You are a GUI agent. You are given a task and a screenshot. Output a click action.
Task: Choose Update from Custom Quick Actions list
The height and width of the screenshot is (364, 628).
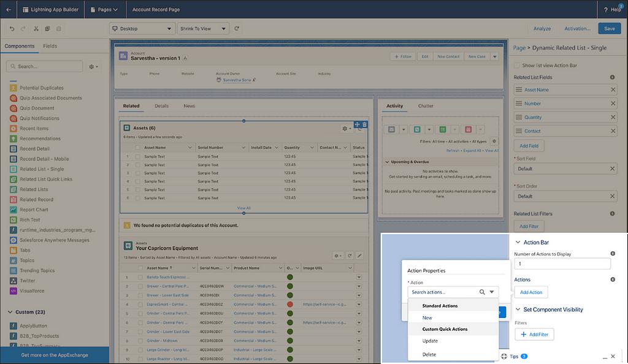(x=430, y=341)
